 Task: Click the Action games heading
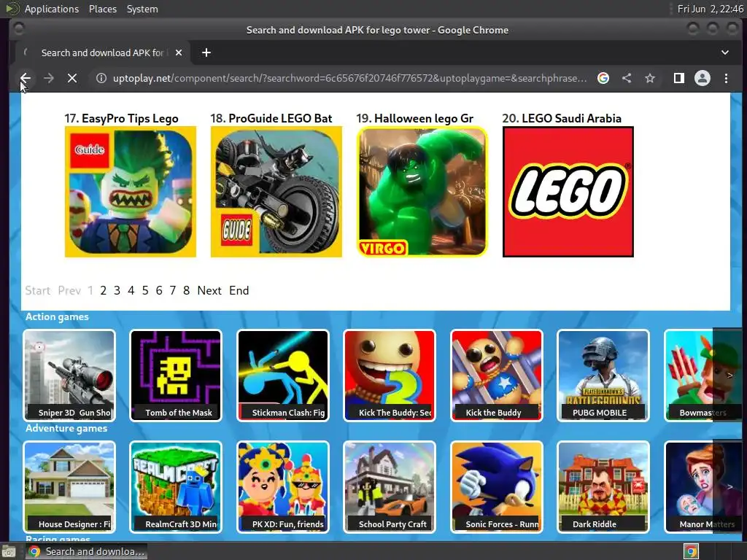[x=57, y=316]
